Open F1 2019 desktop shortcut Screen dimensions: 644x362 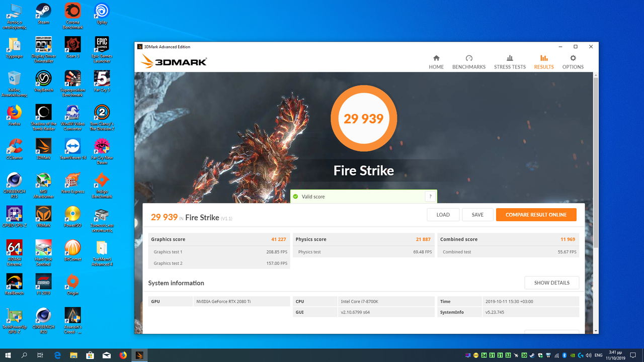click(x=43, y=284)
